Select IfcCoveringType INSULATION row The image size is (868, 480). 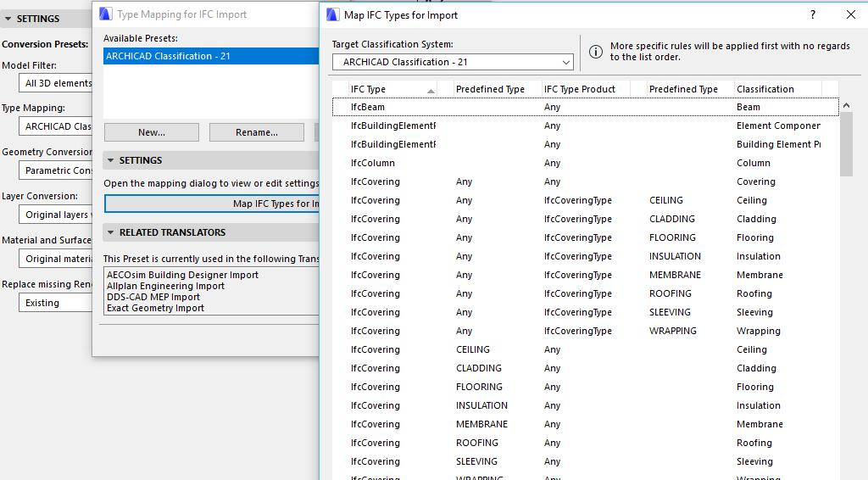tap(586, 256)
